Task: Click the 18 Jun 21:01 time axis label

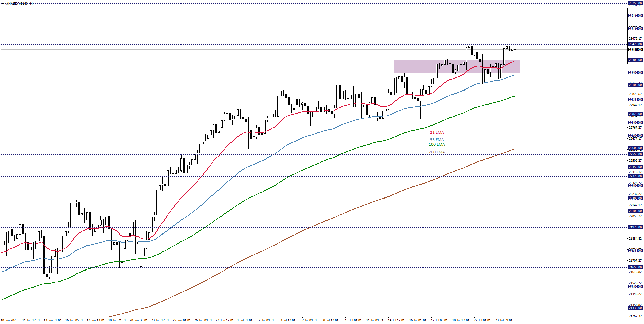Action: (117, 320)
